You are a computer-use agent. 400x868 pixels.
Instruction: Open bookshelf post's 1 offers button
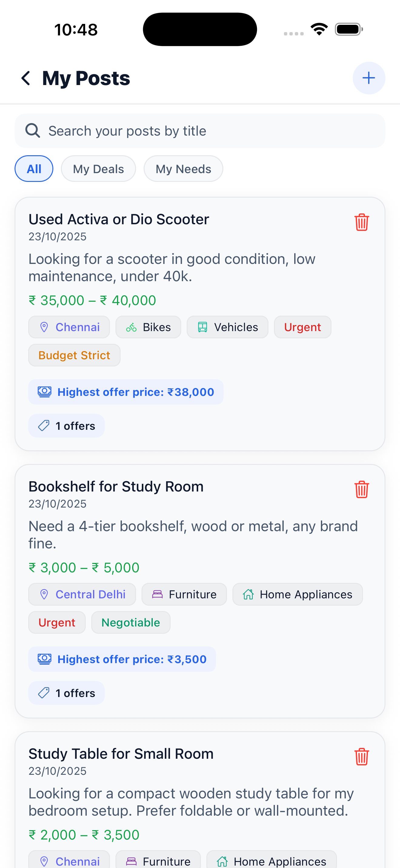(x=66, y=693)
